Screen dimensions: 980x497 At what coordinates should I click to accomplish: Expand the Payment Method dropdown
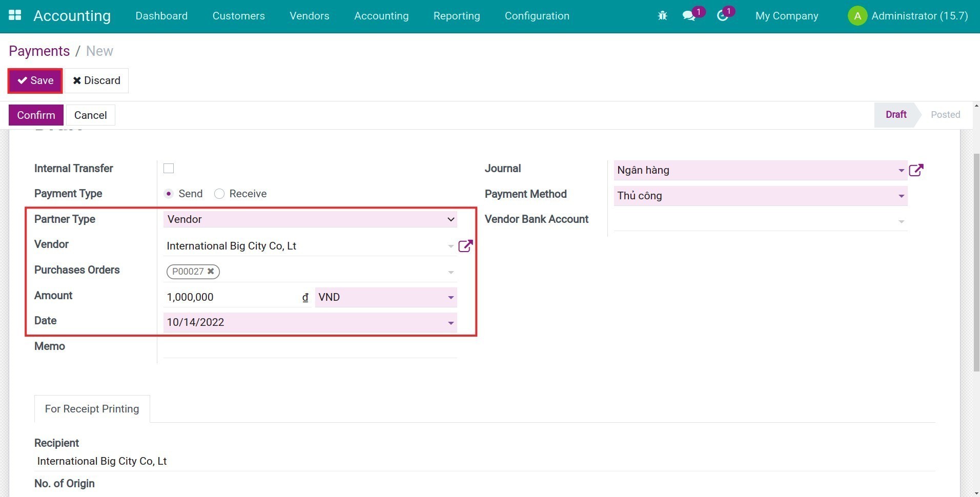click(x=901, y=196)
